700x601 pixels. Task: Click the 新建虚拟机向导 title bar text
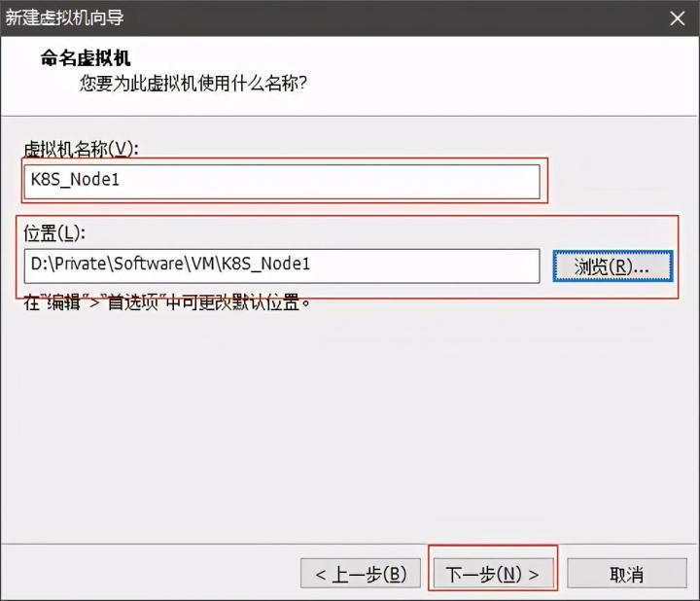point(65,18)
